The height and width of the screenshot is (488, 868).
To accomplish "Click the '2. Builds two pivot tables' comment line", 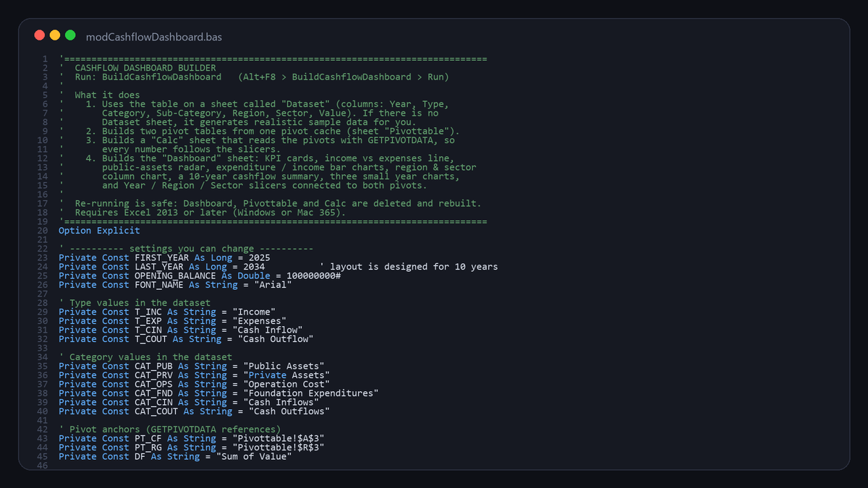I will coord(273,131).
